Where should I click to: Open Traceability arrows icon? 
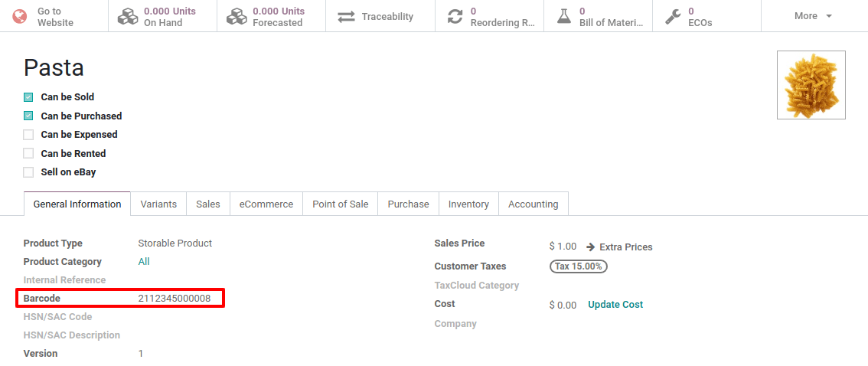(347, 16)
